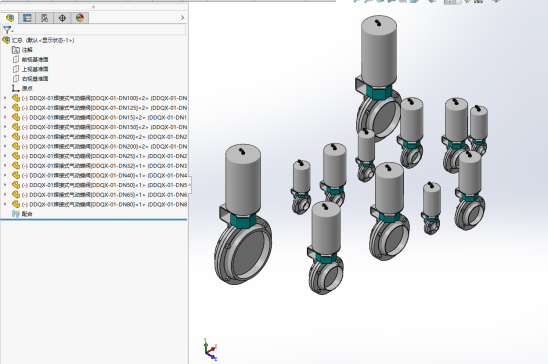The image size is (548, 364).
Task: Expand the DDQX-01-DN25 component
Action: (x=5, y=156)
